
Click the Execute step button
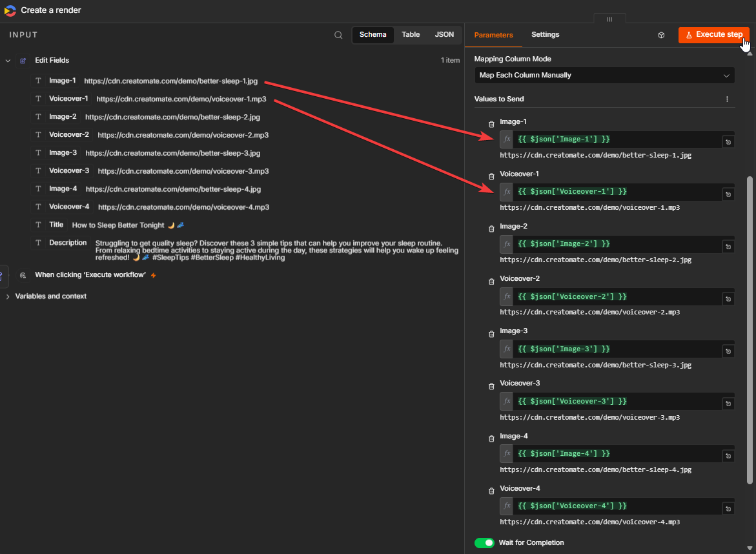[x=713, y=35]
